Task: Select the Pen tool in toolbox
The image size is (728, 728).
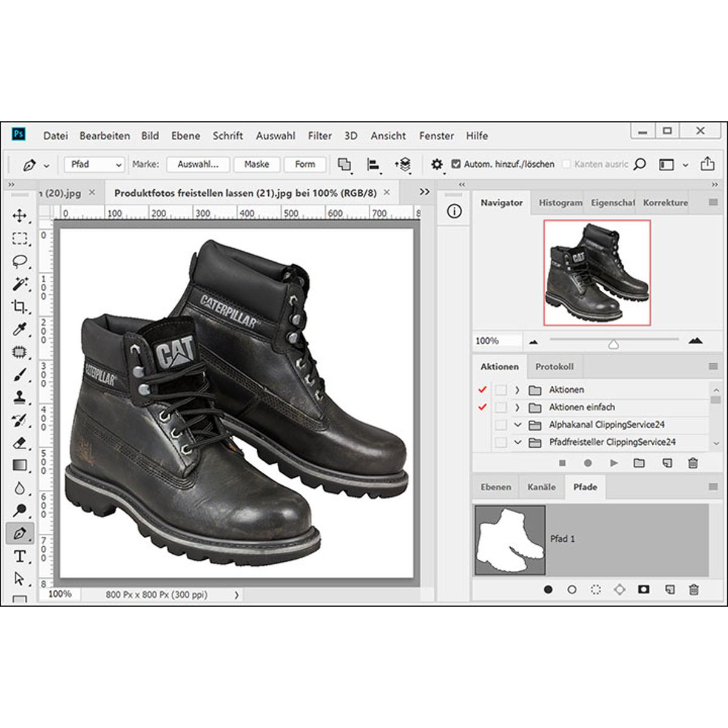Action: [x=19, y=534]
